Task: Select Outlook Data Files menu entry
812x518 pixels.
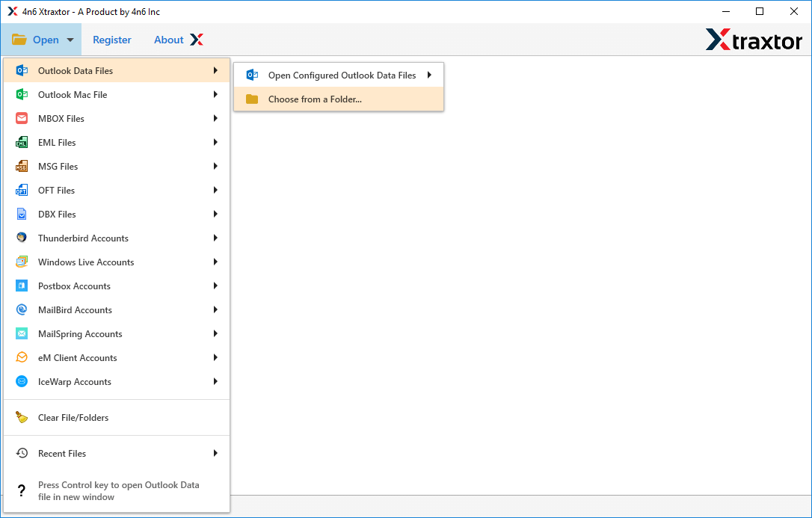Action: [x=117, y=71]
